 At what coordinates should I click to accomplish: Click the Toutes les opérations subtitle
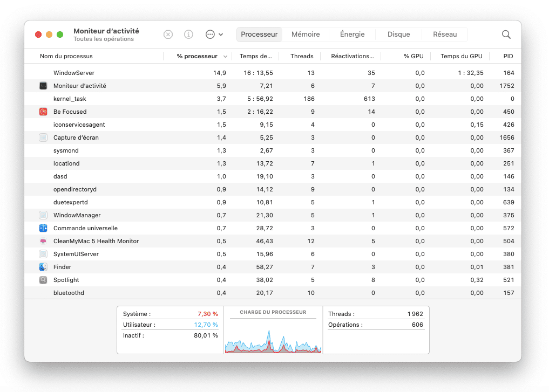pyautogui.click(x=103, y=39)
